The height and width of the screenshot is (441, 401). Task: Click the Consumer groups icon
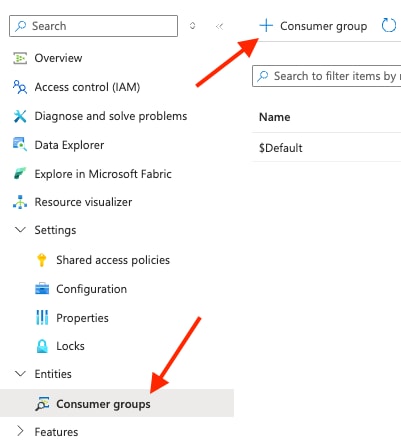click(x=42, y=404)
